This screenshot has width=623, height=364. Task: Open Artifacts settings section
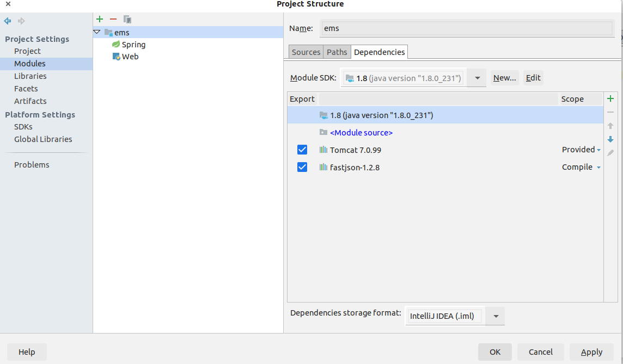[30, 101]
